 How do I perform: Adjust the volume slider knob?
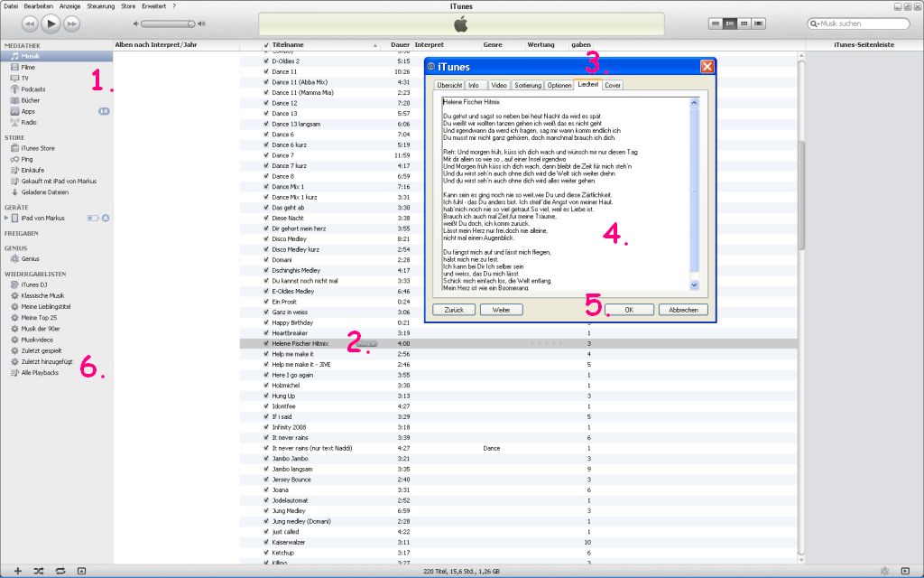click(x=191, y=24)
